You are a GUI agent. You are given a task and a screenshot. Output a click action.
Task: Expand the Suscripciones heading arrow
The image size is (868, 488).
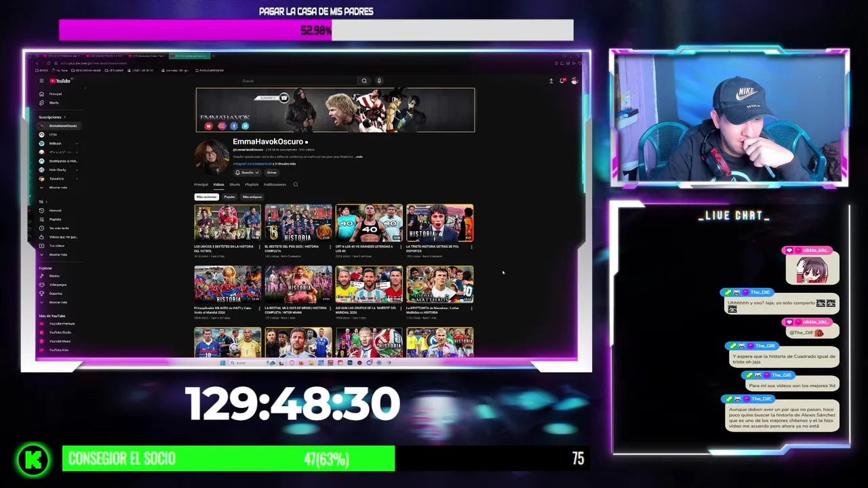pyautogui.click(x=65, y=117)
